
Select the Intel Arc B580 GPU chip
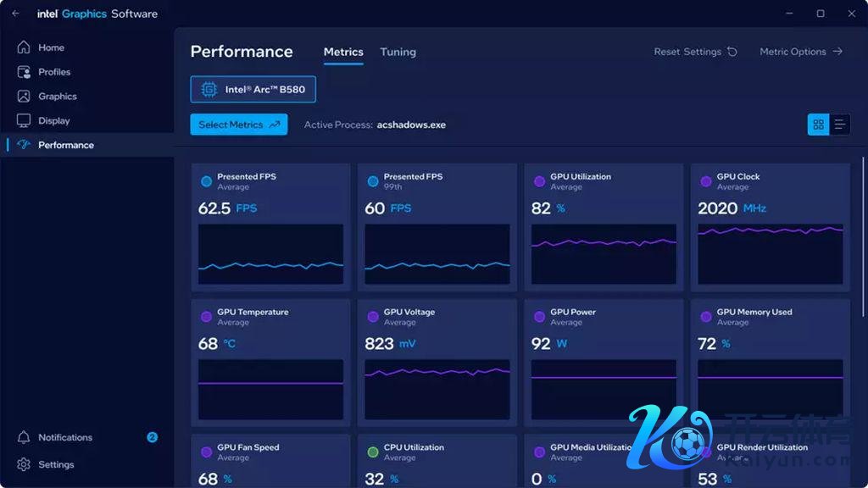coord(253,89)
